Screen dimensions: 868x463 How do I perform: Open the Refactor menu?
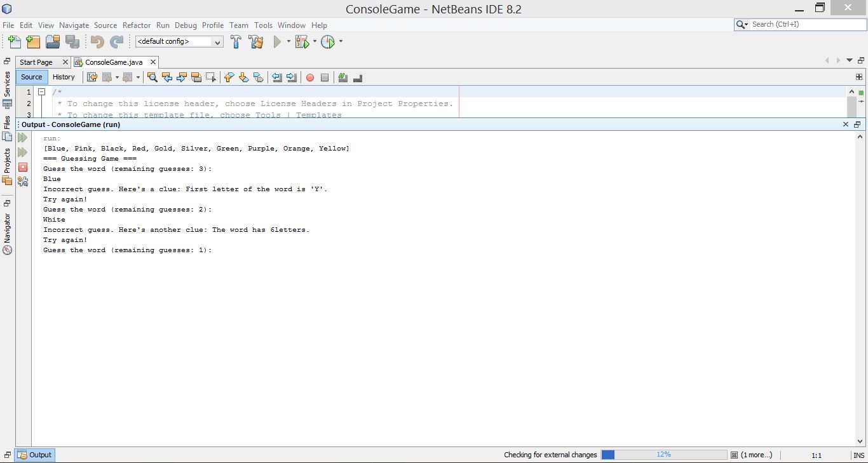tap(137, 25)
